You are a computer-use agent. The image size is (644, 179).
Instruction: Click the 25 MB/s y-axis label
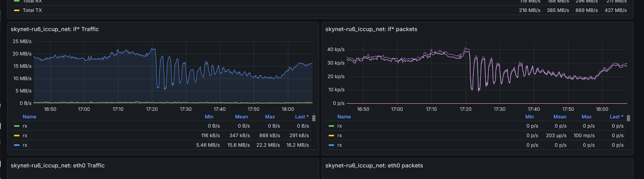click(x=22, y=41)
